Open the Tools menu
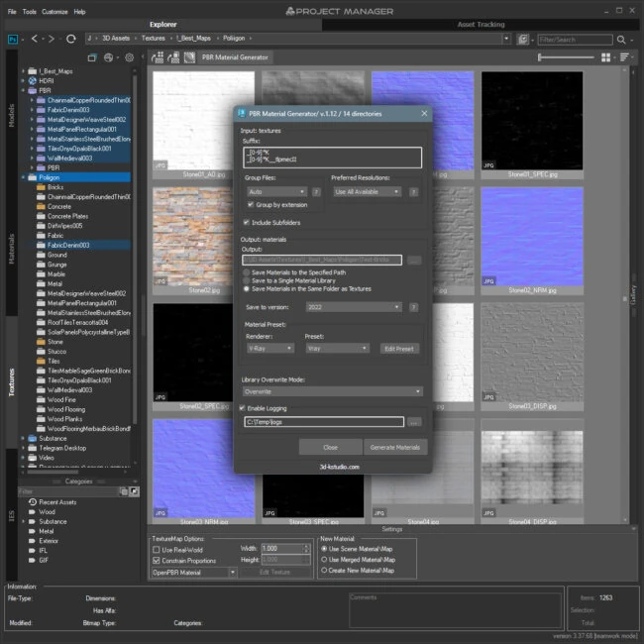The width and height of the screenshot is (644, 644). pos(29,12)
